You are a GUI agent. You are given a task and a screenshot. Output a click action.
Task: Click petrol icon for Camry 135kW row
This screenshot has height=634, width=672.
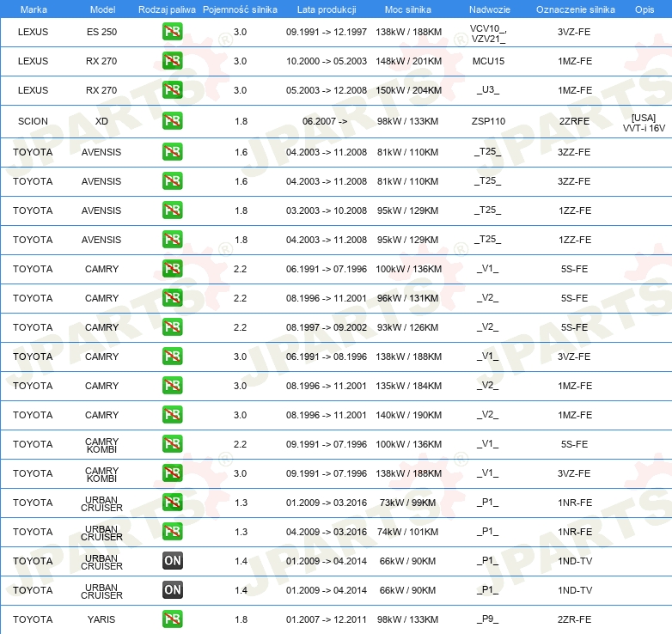pyautogui.click(x=172, y=386)
